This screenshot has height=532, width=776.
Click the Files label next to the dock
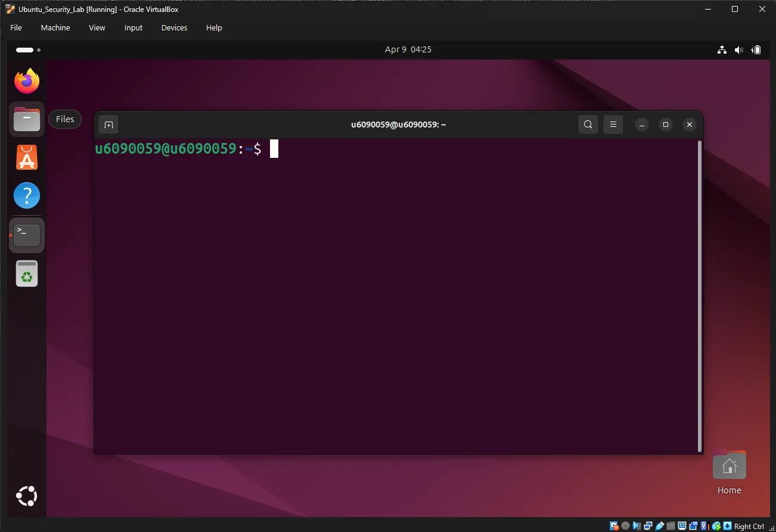coord(64,119)
